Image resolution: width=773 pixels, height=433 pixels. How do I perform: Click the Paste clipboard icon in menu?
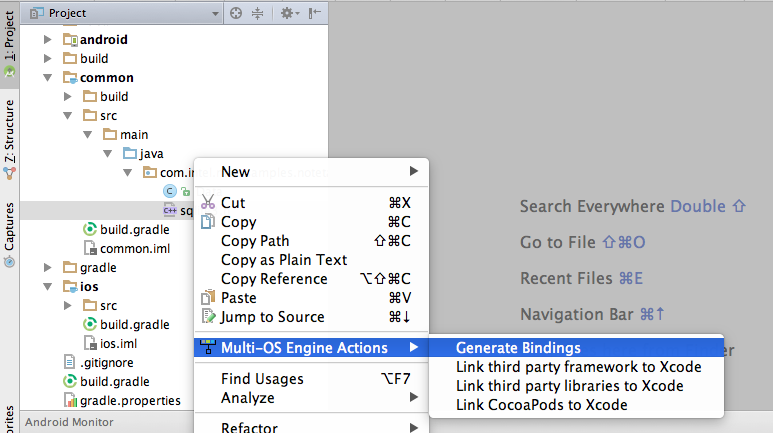pyautogui.click(x=208, y=297)
